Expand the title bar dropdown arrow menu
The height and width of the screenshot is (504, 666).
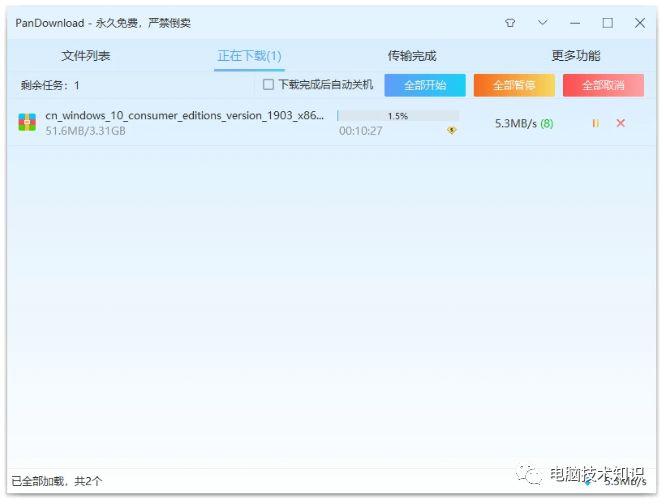tap(542, 23)
